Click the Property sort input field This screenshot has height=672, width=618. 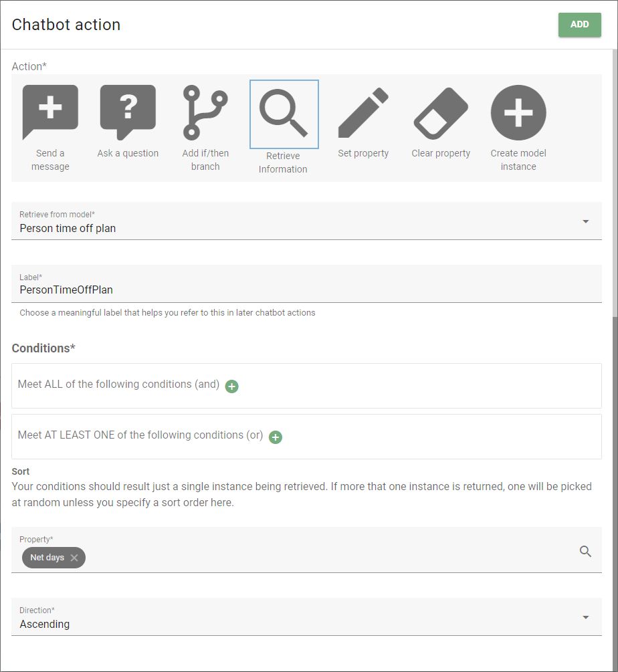pyautogui.click(x=306, y=550)
